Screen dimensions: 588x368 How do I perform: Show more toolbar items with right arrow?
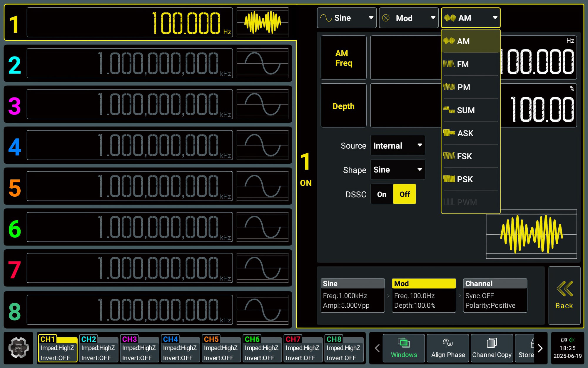click(x=540, y=348)
